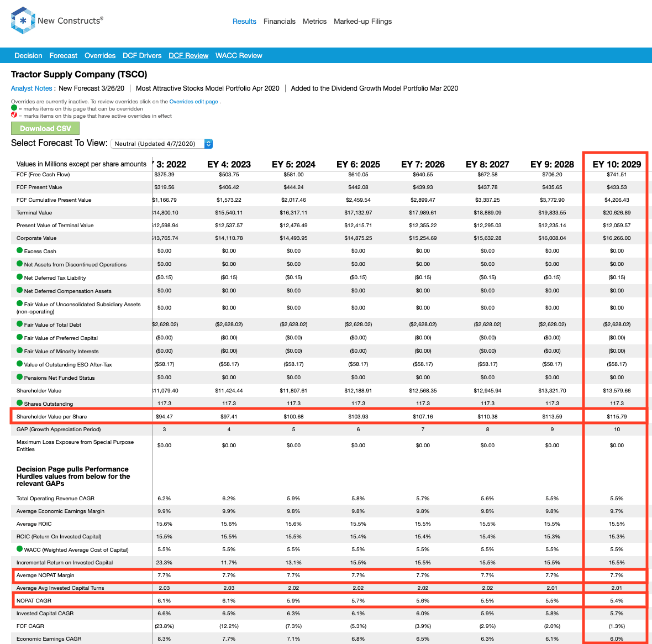Click the $741.51 FCF value for 2029
The width and height of the screenshot is (652, 644).
(x=617, y=175)
